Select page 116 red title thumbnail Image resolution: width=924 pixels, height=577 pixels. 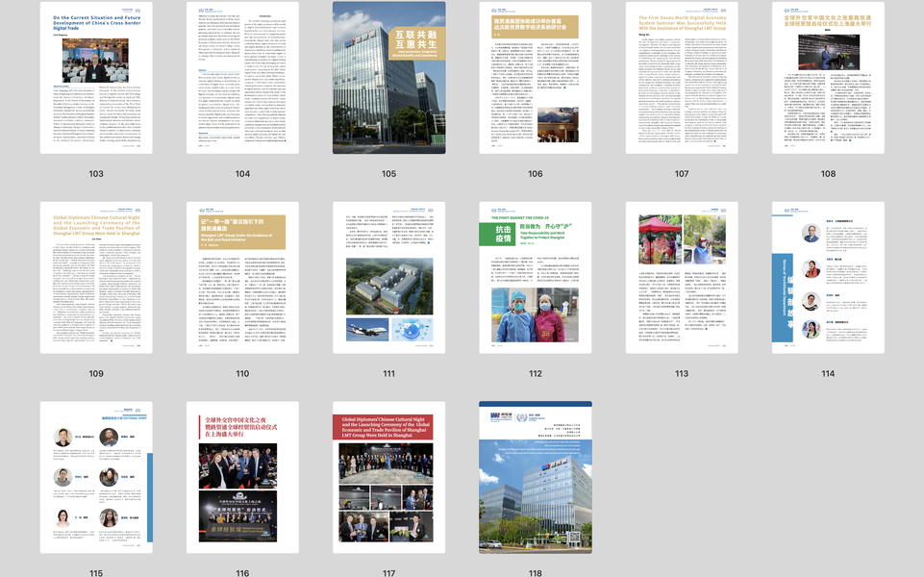(243, 477)
